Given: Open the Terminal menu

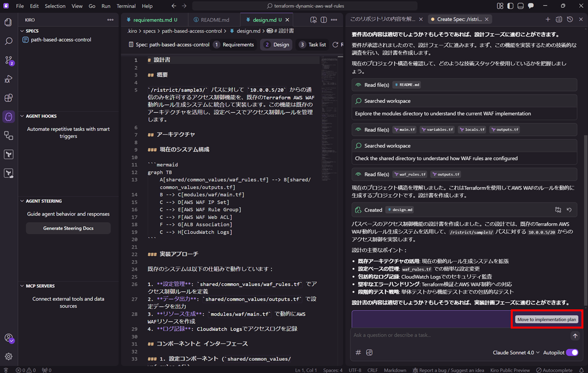Looking at the screenshot, I should pyautogui.click(x=125, y=6).
